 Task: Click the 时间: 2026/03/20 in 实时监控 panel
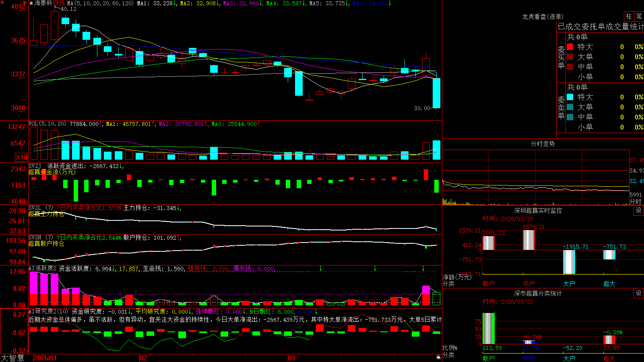tap(508, 219)
